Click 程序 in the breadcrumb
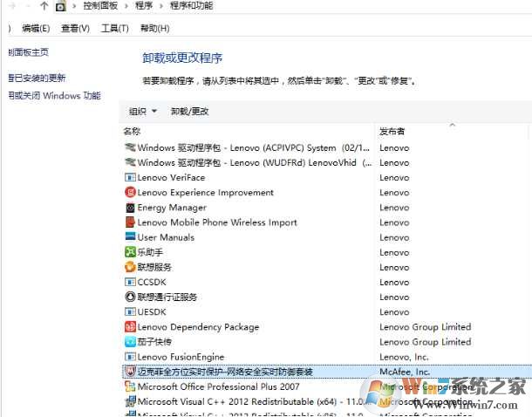 pyautogui.click(x=144, y=6)
